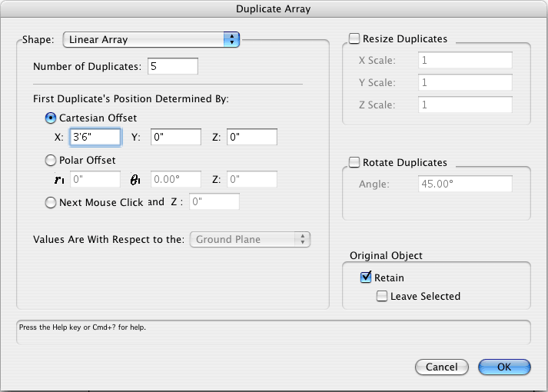Image resolution: width=548 pixels, height=392 pixels.
Task: Select the Cartesian Offset radio button
Action: click(51, 118)
